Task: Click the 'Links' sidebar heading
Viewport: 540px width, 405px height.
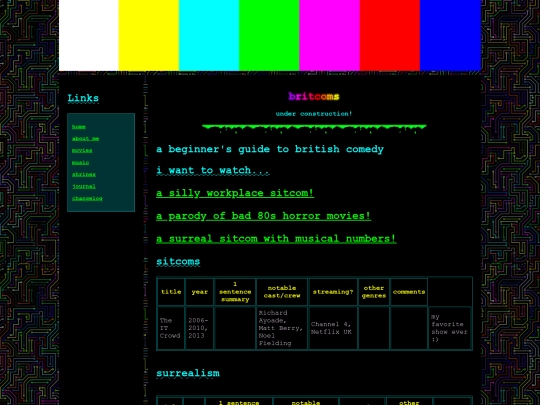Action: click(x=83, y=98)
